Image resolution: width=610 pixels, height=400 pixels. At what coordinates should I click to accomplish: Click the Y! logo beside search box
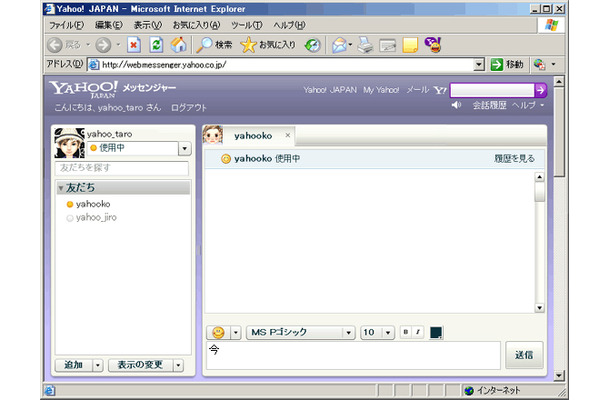click(x=440, y=90)
